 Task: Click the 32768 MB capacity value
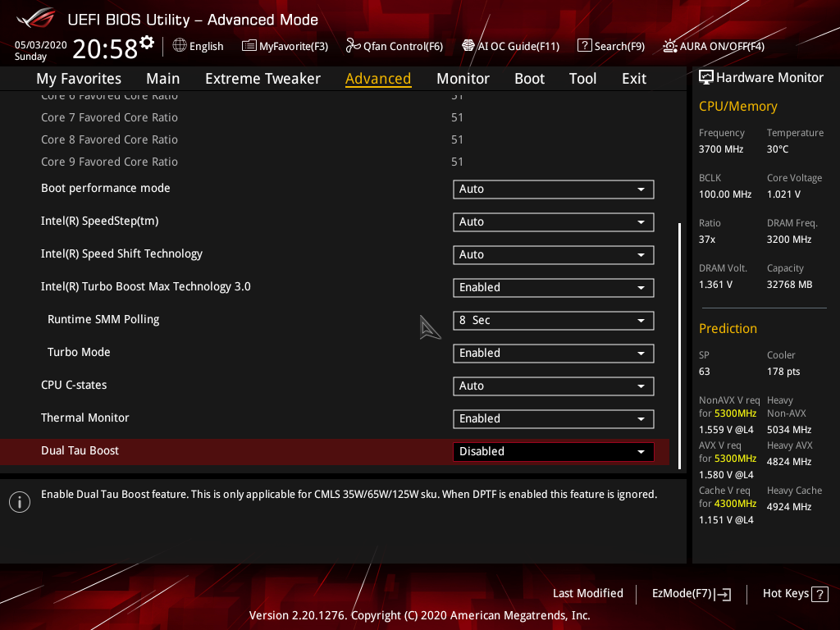(790, 285)
